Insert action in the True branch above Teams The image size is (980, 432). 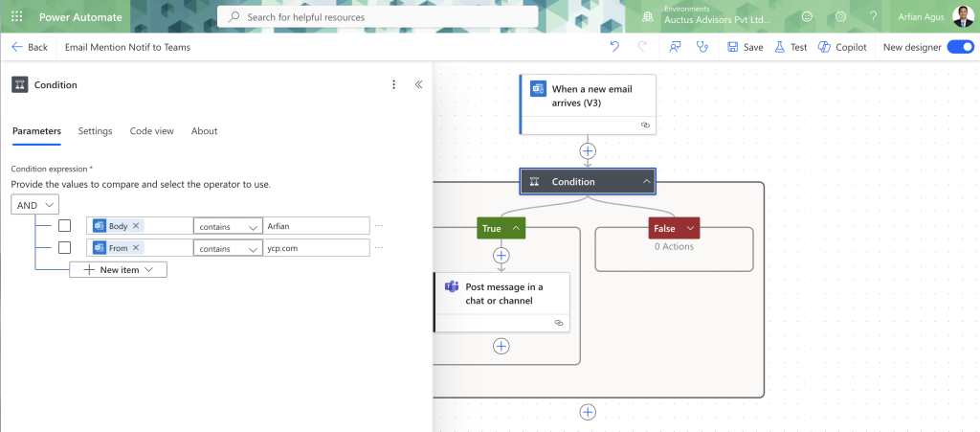click(x=501, y=255)
